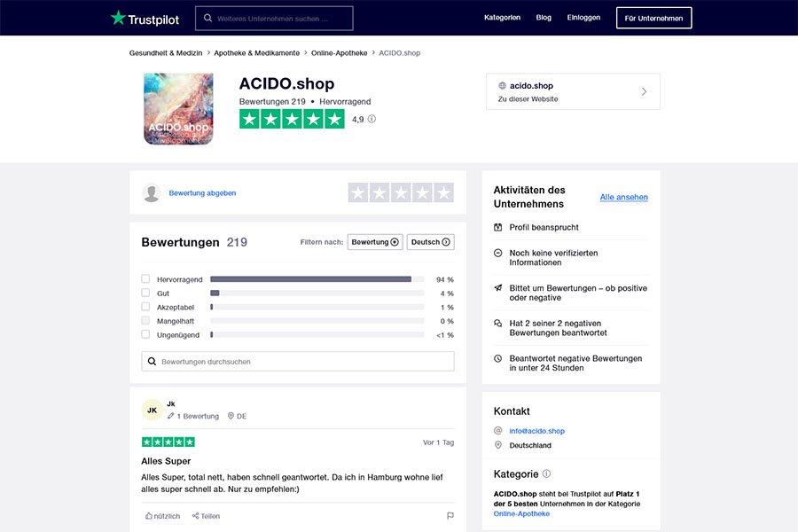
Task: Click the calendar icon next to Profil beansprucht
Action: coord(498,227)
